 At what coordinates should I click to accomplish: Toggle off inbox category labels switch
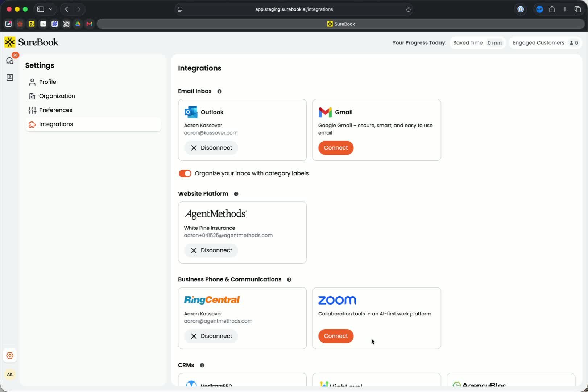[x=185, y=173]
